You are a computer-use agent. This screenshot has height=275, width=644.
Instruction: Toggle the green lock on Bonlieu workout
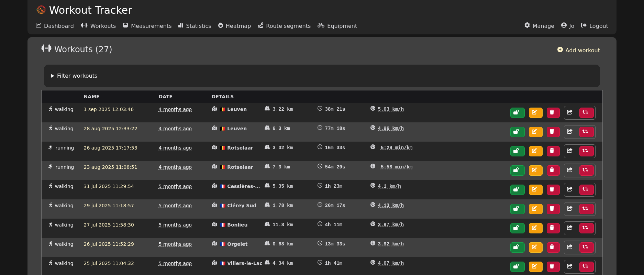[x=517, y=228]
